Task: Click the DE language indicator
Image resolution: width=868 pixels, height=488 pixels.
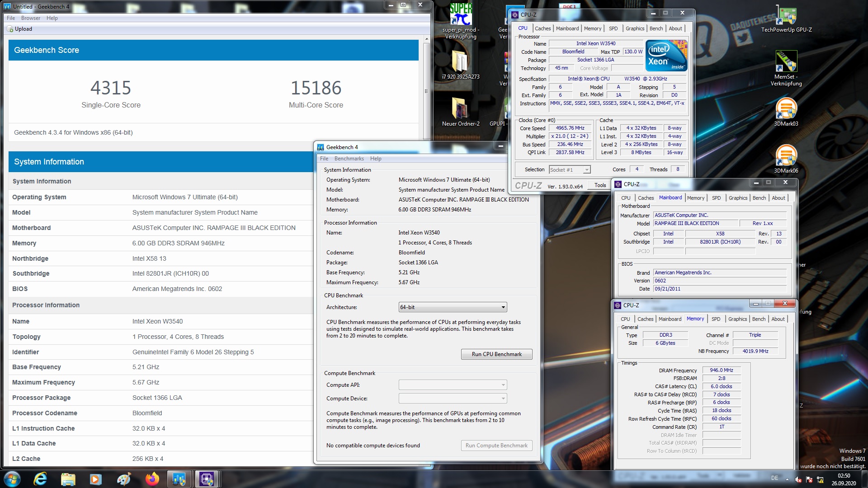Action: [774, 478]
